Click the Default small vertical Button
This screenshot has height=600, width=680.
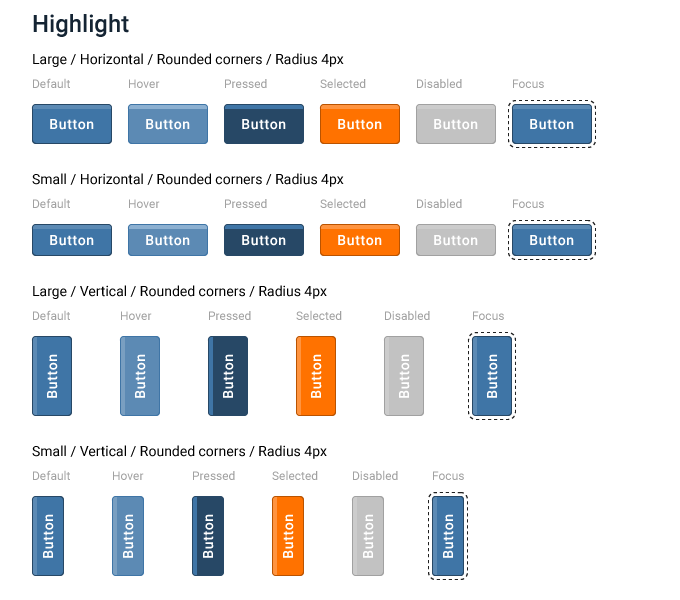click(48, 536)
